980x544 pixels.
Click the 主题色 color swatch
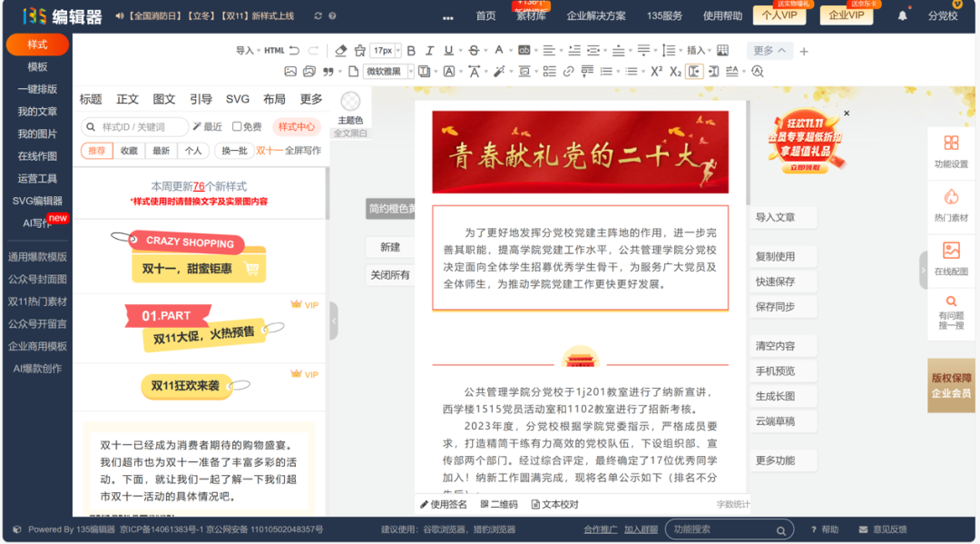350,103
